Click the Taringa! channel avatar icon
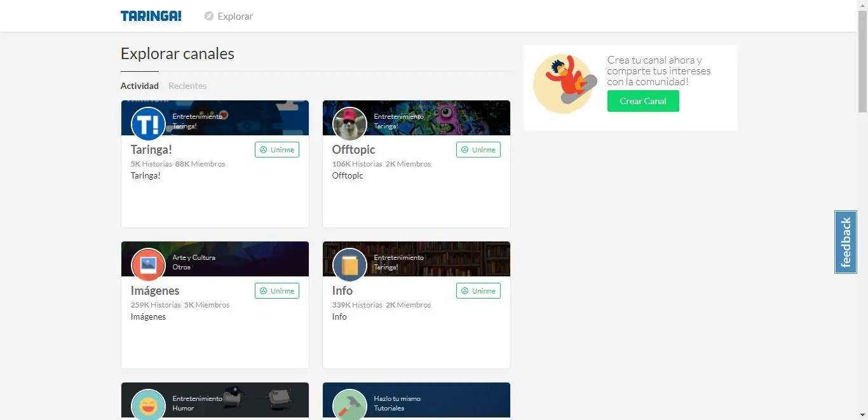Image resolution: width=868 pixels, height=420 pixels. click(x=148, y=124)
